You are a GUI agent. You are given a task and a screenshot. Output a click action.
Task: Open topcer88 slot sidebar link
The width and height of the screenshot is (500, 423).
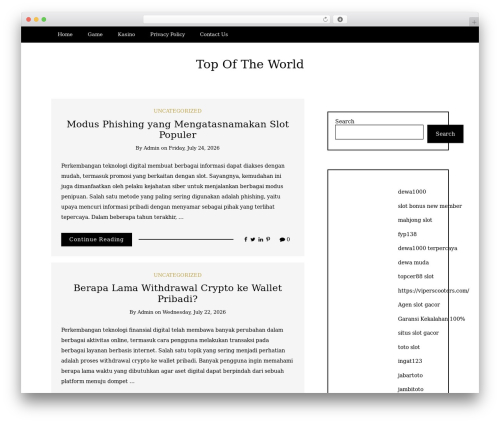416,276
